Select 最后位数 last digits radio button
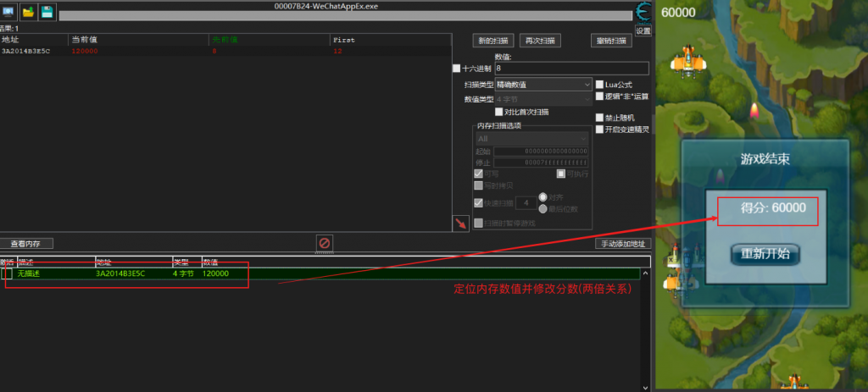 tap(543, 208)
